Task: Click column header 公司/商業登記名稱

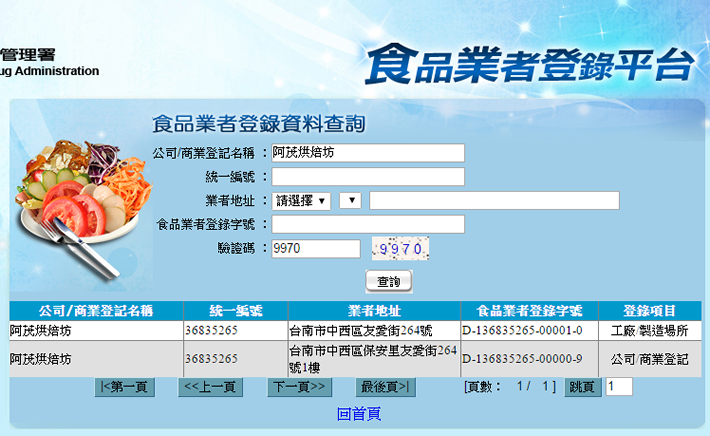Action: click(x=96, y=311)
